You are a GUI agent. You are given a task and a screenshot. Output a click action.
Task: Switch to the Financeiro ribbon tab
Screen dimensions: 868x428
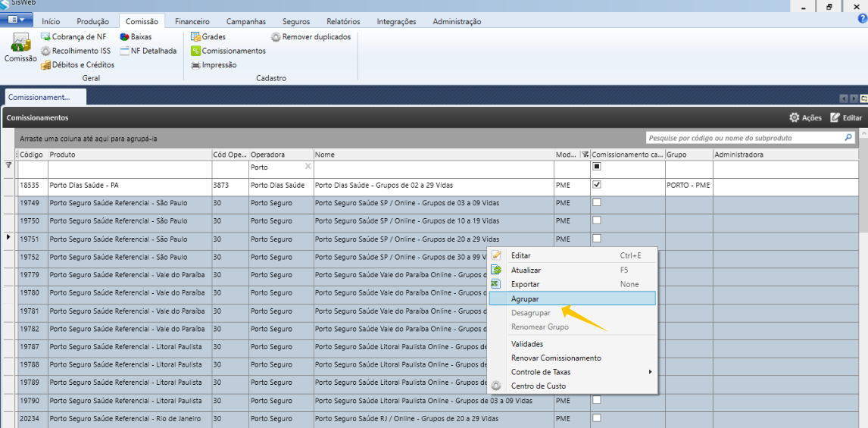(192, 22)
